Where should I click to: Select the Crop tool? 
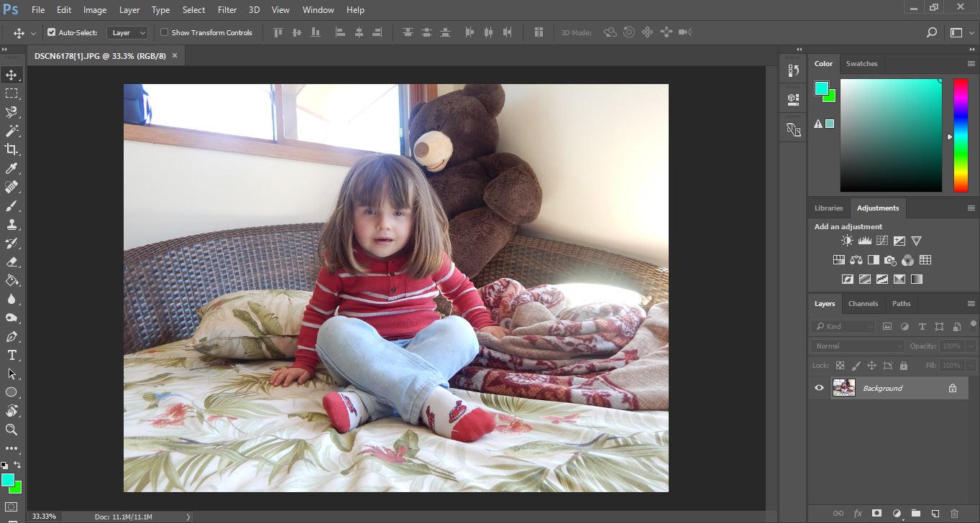(12, 149)
